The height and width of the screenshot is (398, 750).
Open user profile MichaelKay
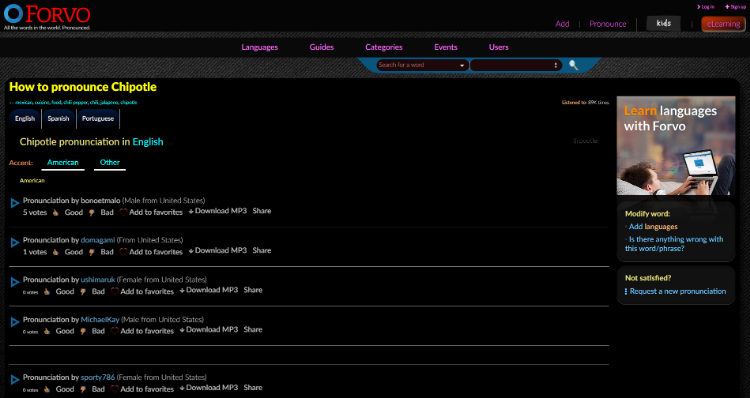pos(99,320)
